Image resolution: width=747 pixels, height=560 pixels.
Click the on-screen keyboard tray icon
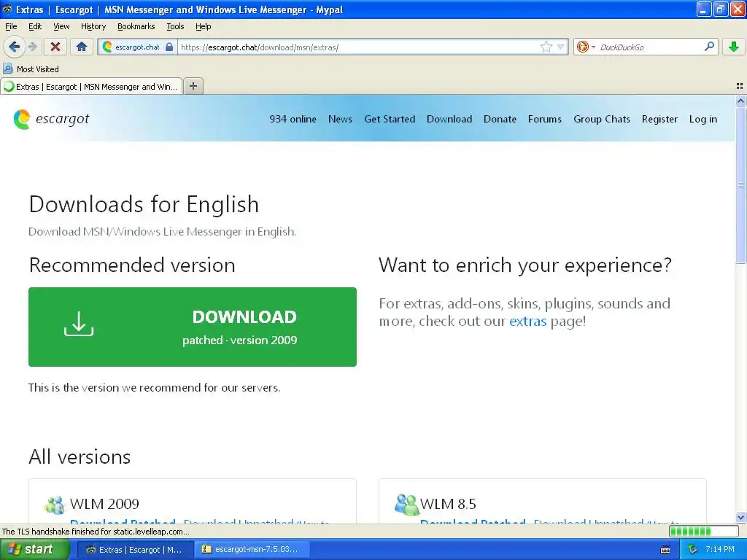pos(665,550)
